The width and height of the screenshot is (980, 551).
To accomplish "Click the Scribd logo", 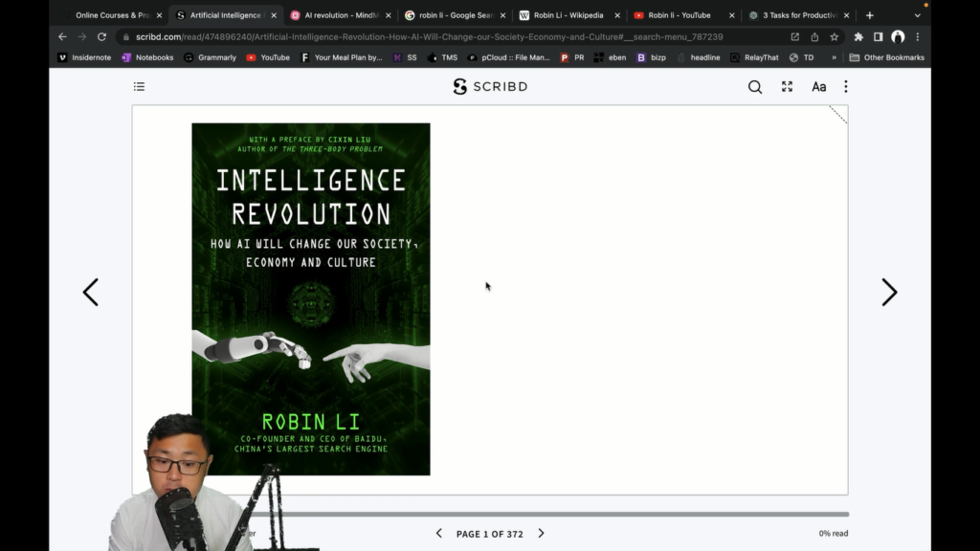I will coord(491,86).
